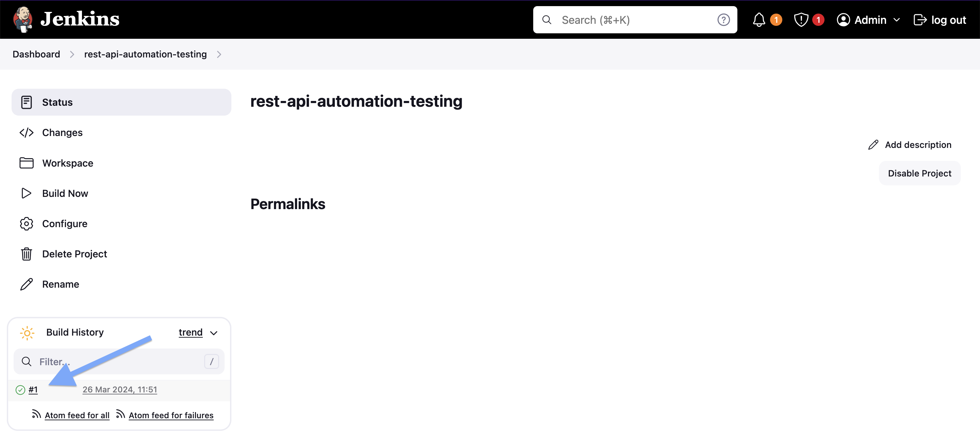The width and height of the screenshot is (980, 440).
Task: Click the Add description link
Action: coord(909,144)
